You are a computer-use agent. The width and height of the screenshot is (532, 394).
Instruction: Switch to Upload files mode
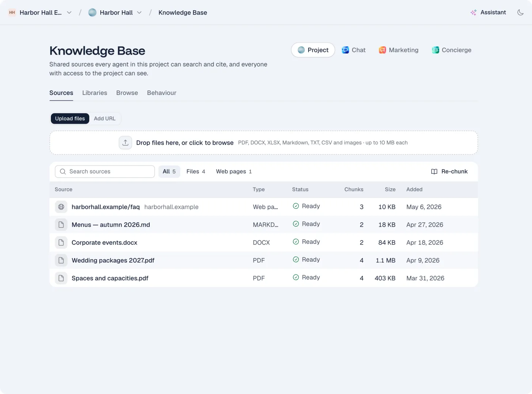(x=70, y=118)
